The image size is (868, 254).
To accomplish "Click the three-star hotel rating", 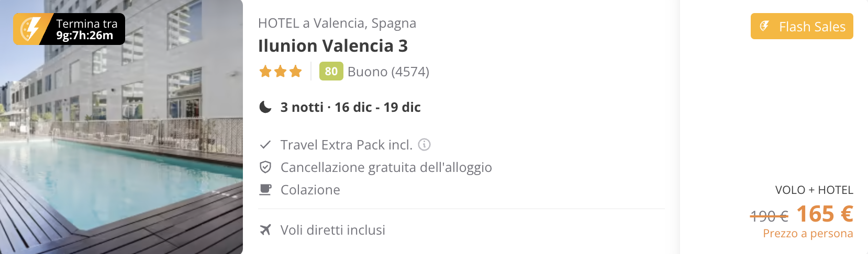I will (281, 72).
